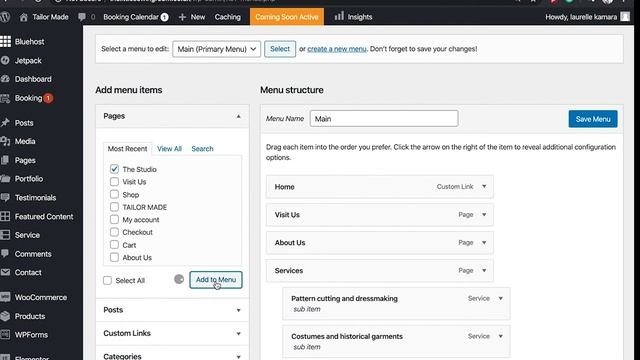Click the user avatar next to Howdy
This screenshot has width=640, height=360.
(x=625, y=17)
